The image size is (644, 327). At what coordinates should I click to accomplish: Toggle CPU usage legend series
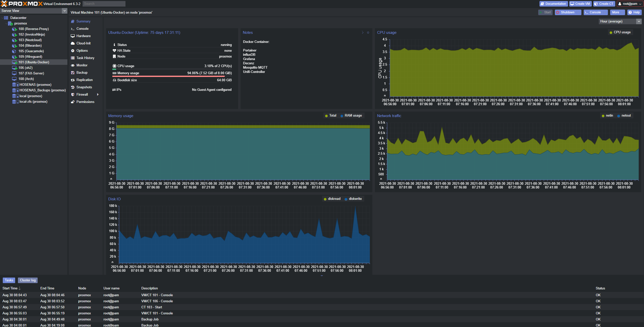pyautogui.click(x=620, y=32)
